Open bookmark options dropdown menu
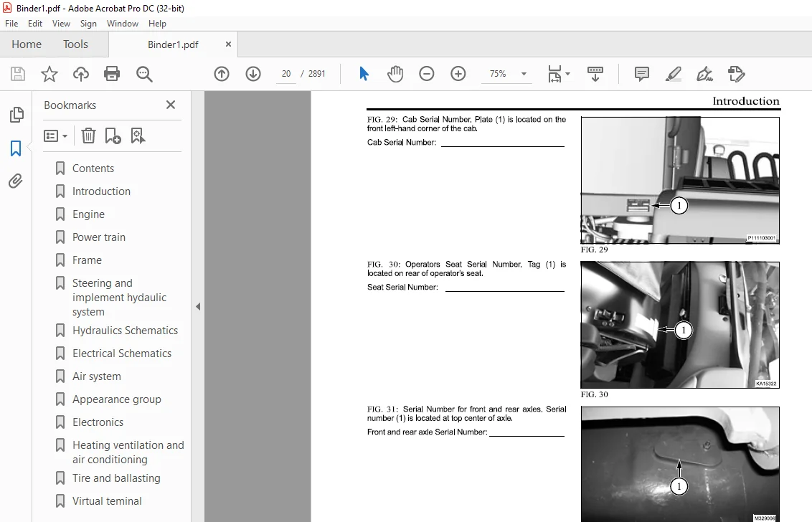Image resolution: width=812 pixels, height=522 pixels. pyautogui.click(x=55, y=136)
